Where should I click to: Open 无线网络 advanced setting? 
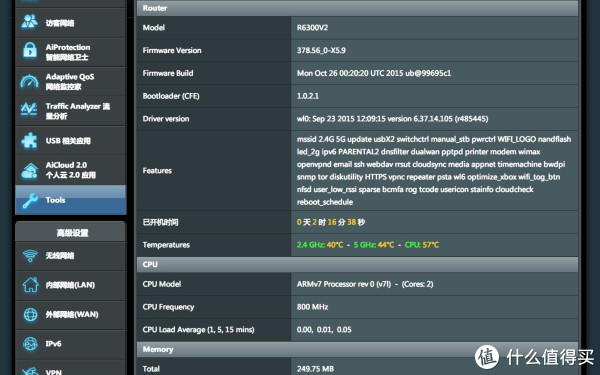(x=71, y=256)
